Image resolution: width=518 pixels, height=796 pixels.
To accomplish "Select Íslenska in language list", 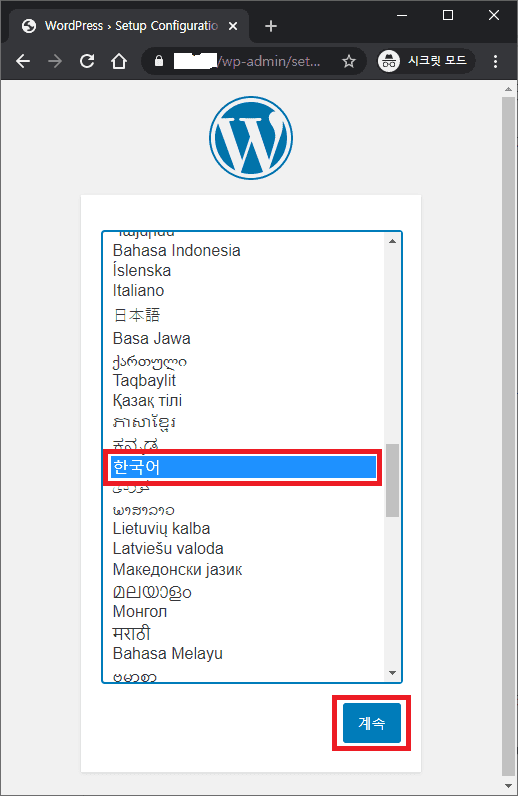I will pyautogui.click(x=244, y=271).
